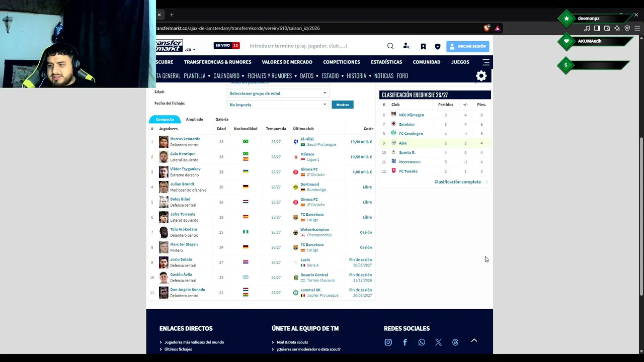Screen dimensions: 644x362
Task: Toggle the browser sidebar panel icon
Action: coord(597,28)
